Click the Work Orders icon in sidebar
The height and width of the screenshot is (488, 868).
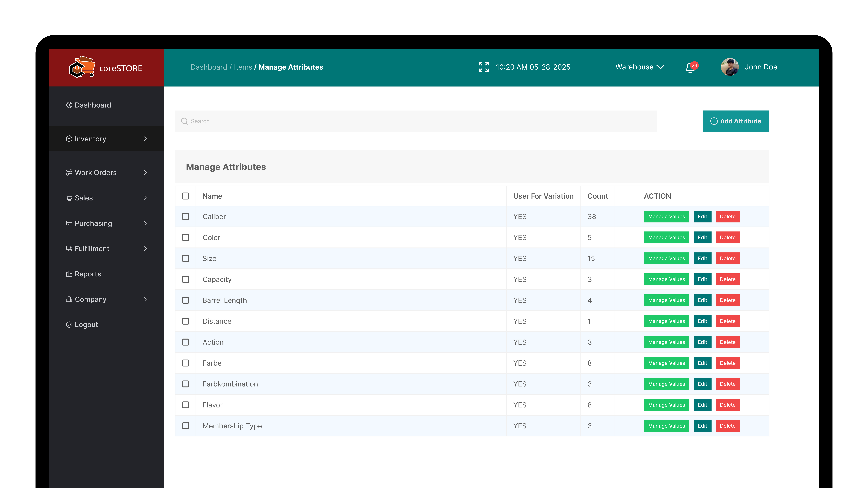[69, 172]
